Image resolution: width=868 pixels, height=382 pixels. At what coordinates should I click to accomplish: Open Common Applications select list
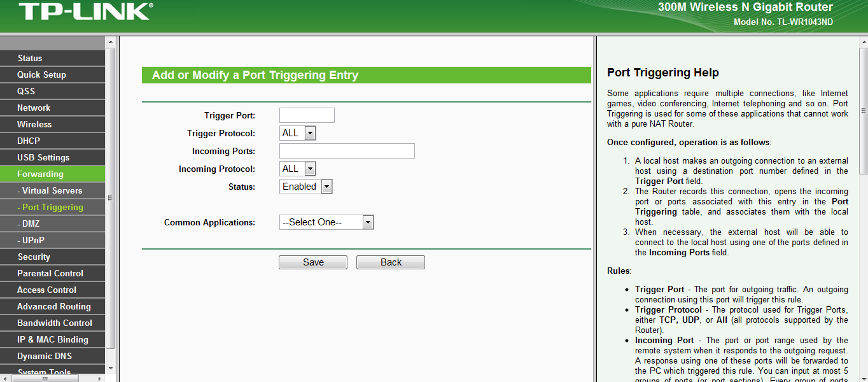[x=326, y=222]
